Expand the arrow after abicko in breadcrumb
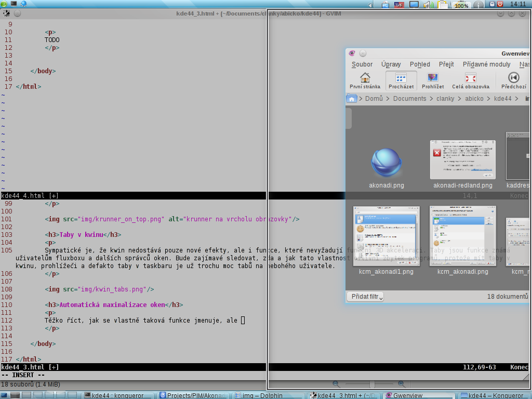This screenshot has height=399, width=532. (488, 99)
